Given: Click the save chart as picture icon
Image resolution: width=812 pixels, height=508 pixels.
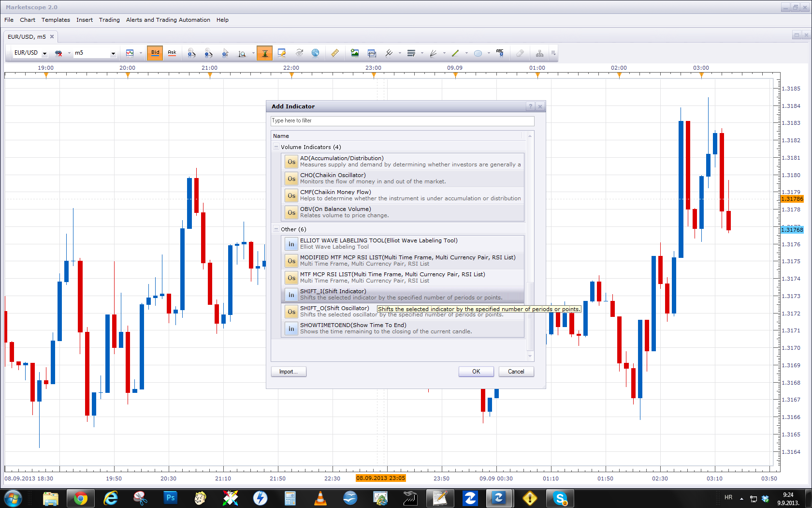Looking at the screenshot, I should (355, 53).
